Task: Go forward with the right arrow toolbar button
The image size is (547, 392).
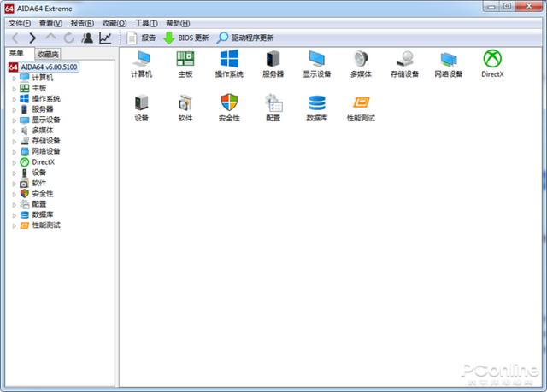Action: tap(32, 38)
